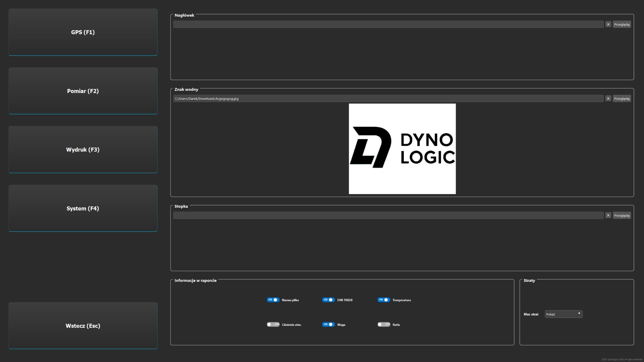Clear the Stopka file path

pos(608,215)
